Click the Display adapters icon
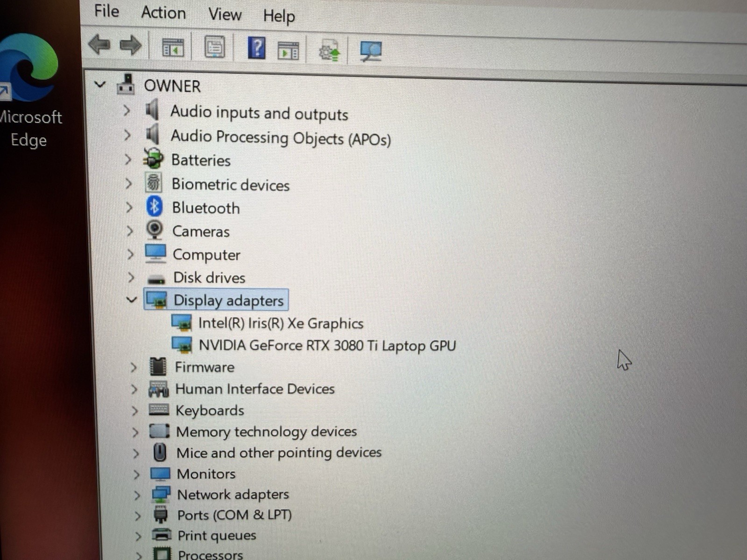 [x=156, y=300]
